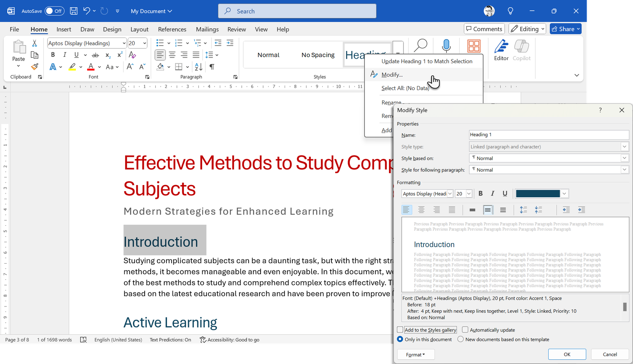Choose Modify... from the context menu
This screenshot has height=364, width=633.
[x=392, y=75]
